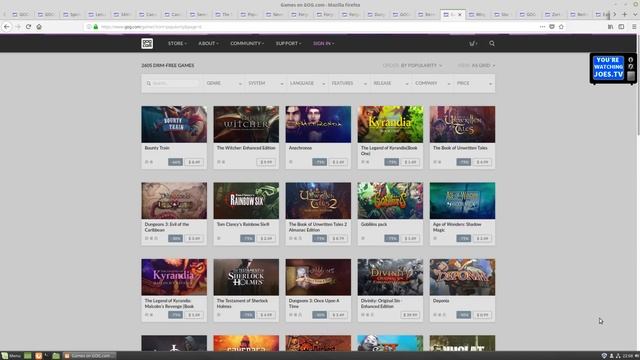Viewport: 640px width, 360px height.
Task: Click the Tom Clancy's Rainbow Six price button
Action: [266, 238]
